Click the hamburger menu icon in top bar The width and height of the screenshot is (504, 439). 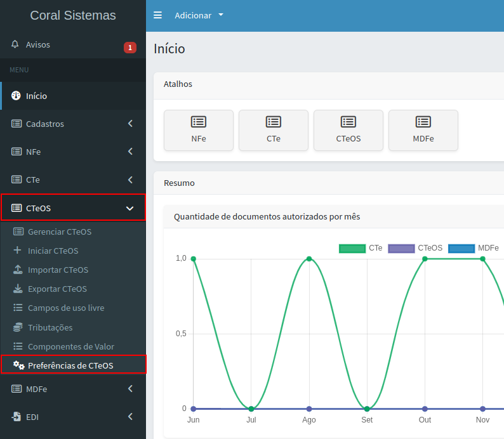158,15
